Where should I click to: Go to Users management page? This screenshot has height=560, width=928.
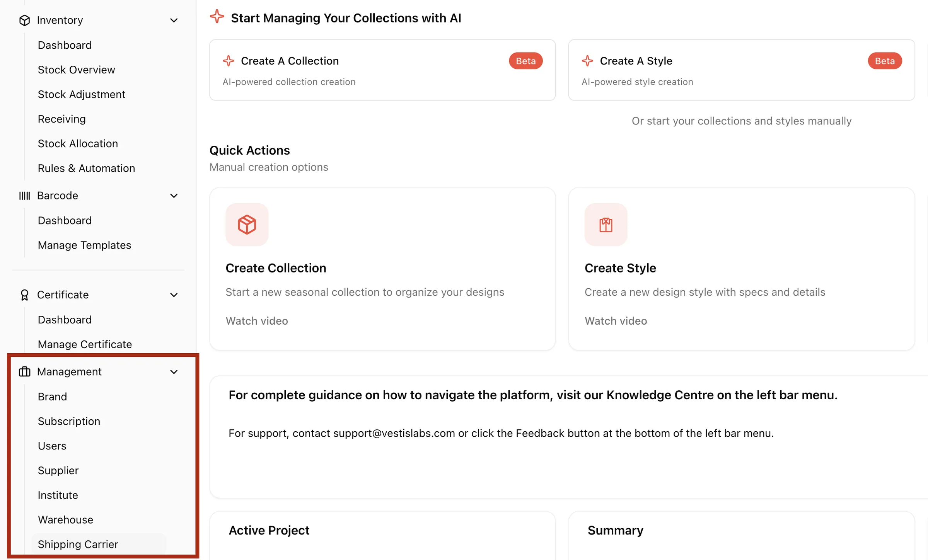click(x=52, y=446)
